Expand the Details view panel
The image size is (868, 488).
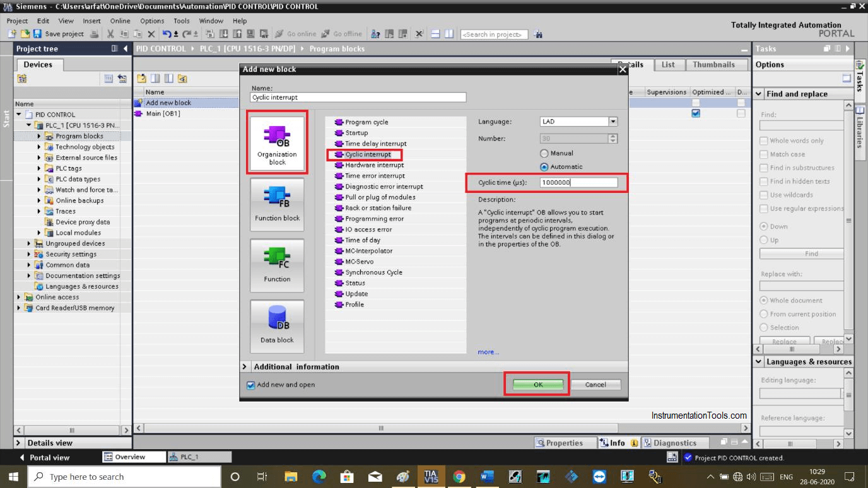coord(18,443)
